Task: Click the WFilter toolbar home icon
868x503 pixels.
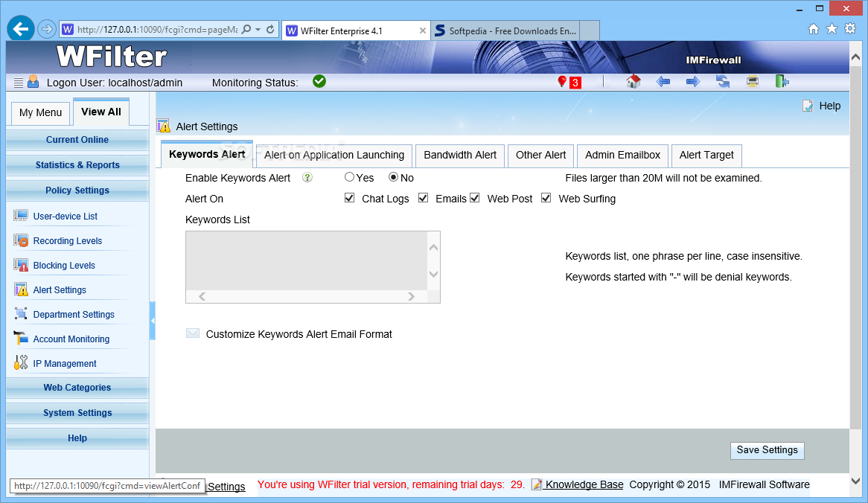Action: tap(634, 82)
